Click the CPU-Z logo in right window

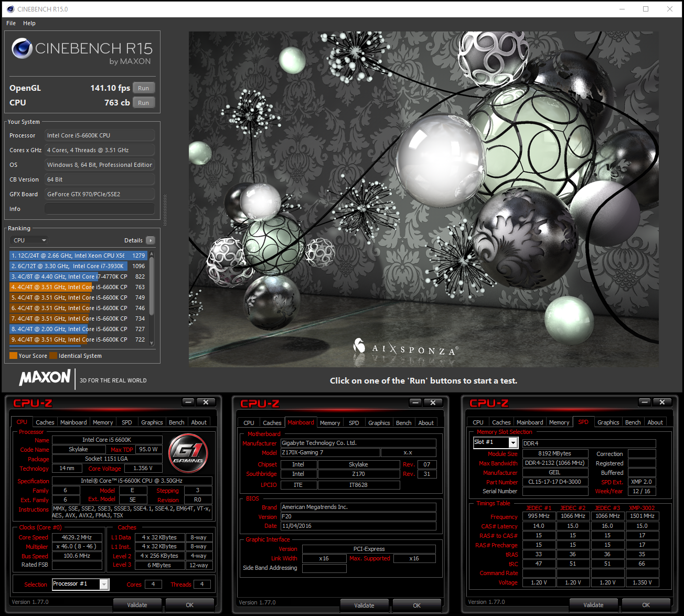click(489, 403)
